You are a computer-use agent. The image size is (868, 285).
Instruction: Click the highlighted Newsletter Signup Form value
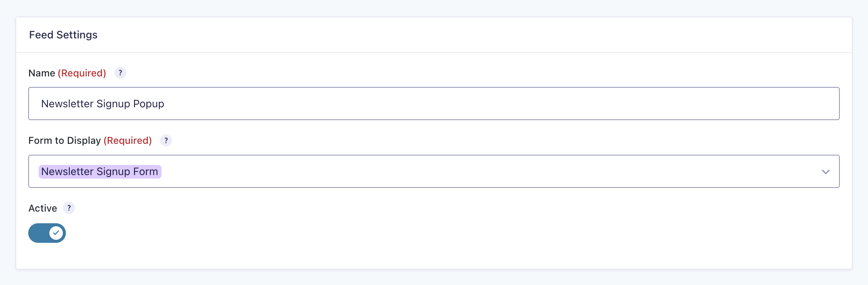click(x=100, y=172)
